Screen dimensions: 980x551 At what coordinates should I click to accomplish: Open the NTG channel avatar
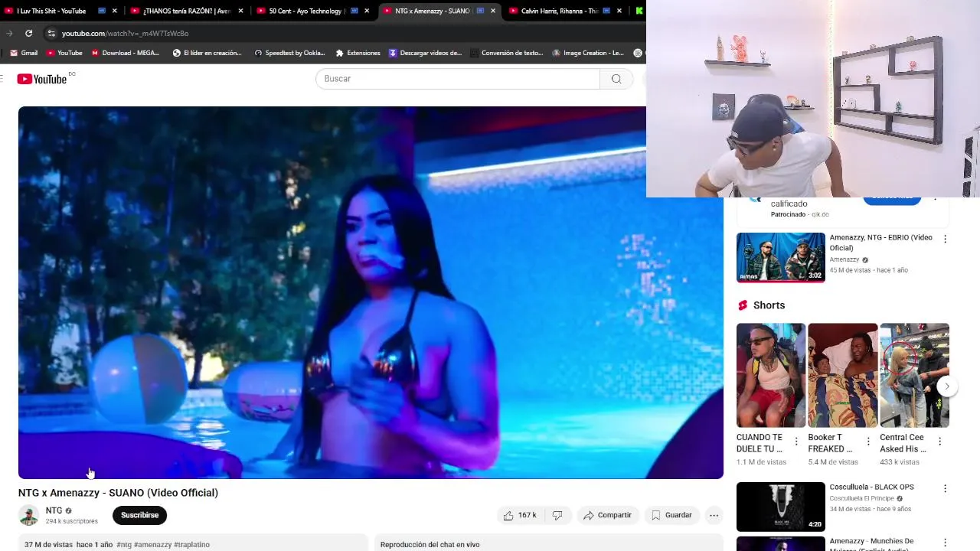pyautogui.click(x=28, y=515)
